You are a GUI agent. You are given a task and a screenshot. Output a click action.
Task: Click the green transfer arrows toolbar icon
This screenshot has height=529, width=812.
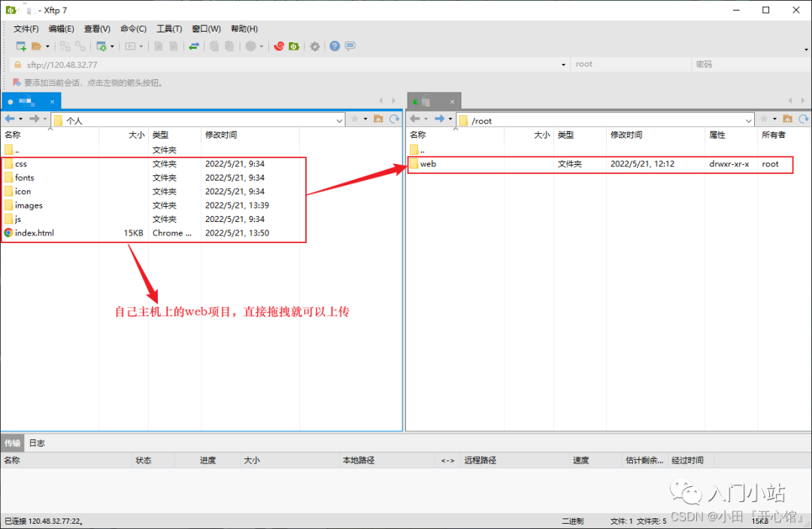coord(194,46)
